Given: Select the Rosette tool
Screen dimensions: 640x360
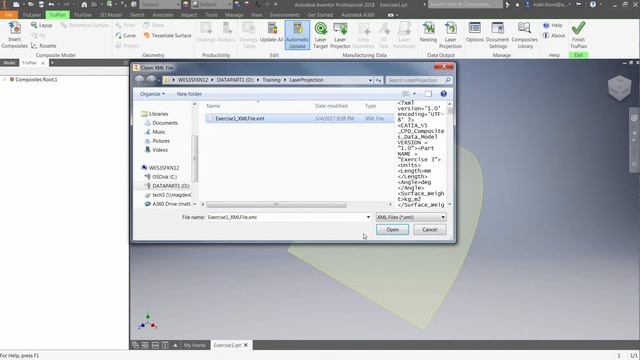Looking at the screenshot, I should click(43, 46).
